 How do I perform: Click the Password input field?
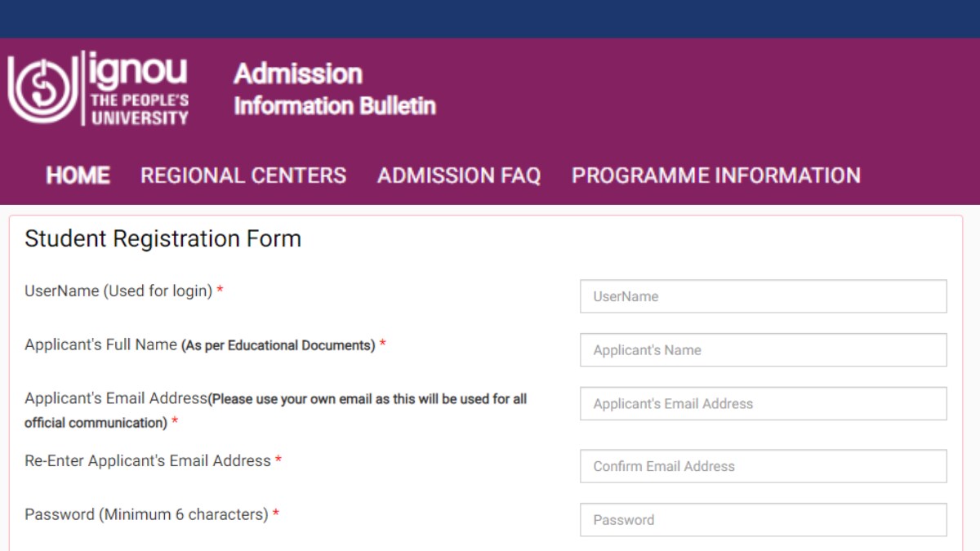point(762,520)
